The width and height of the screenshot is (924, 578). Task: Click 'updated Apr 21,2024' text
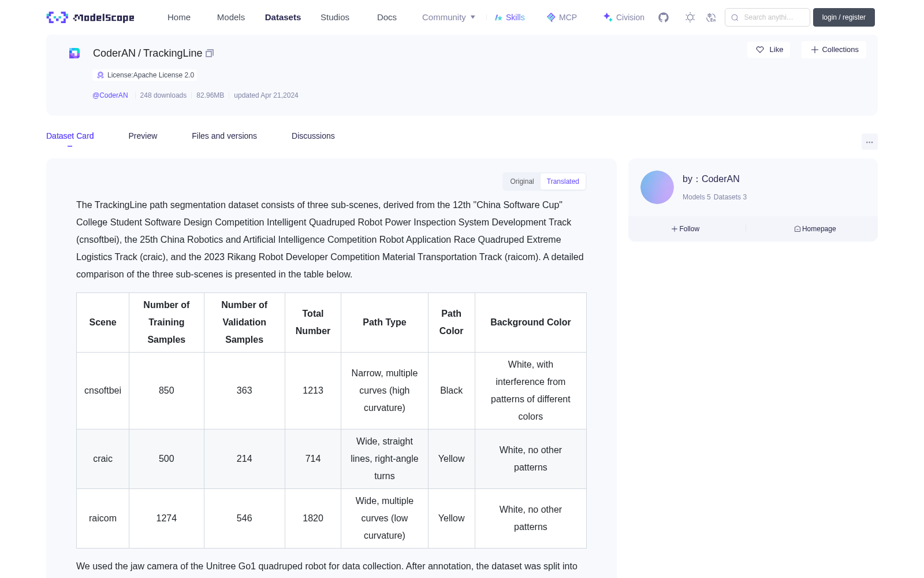266,95
